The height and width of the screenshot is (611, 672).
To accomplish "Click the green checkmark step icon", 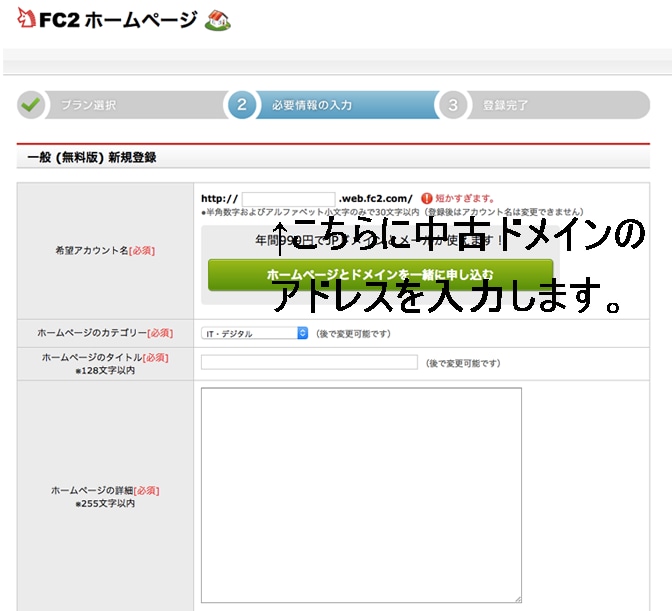I will (31, 105).
